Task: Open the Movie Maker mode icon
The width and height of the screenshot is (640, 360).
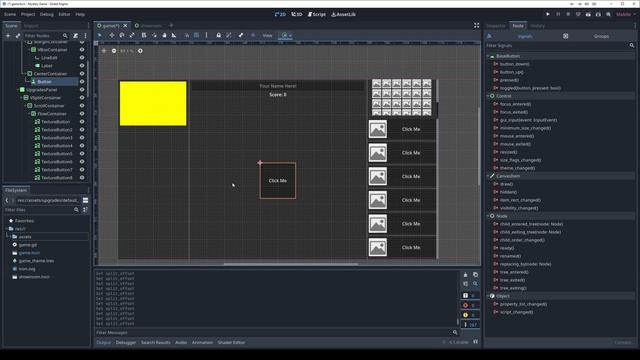Action: point(608,14)
